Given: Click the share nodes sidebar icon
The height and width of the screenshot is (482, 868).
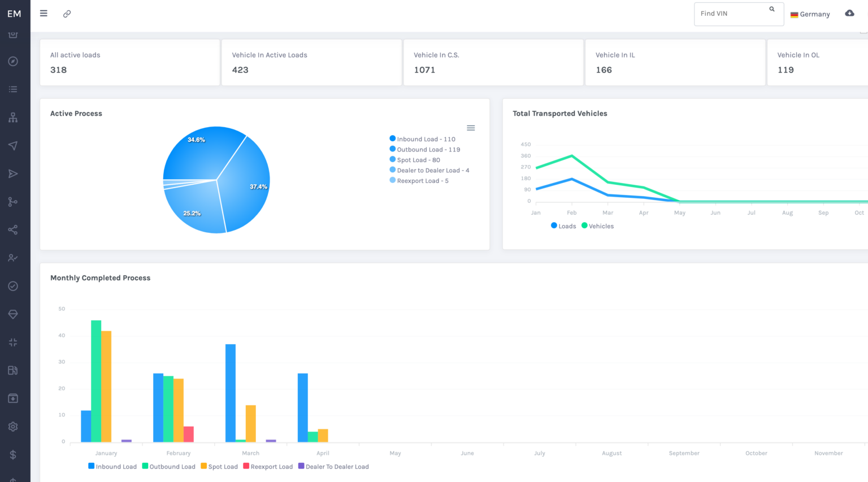Looking at the screenshot, I should [x=13, y=230].
